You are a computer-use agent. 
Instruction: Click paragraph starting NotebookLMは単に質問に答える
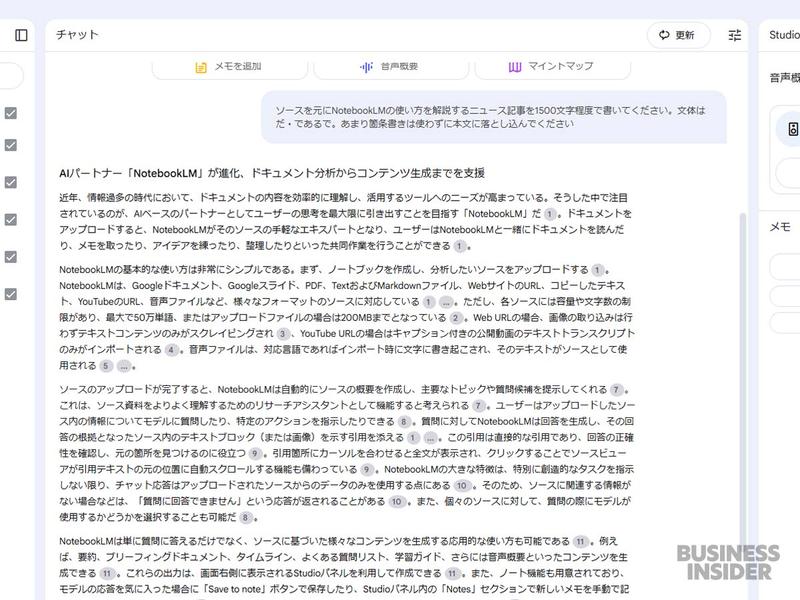(344, 565)
